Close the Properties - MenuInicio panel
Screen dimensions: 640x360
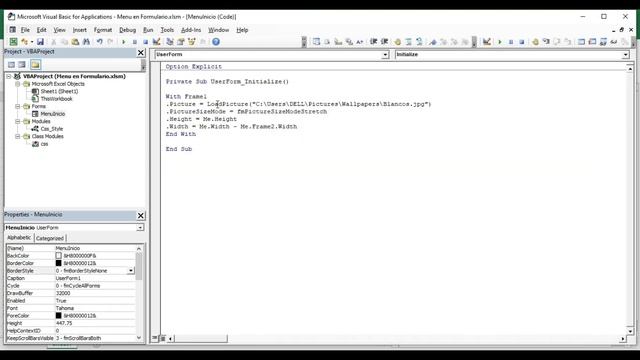141,216
